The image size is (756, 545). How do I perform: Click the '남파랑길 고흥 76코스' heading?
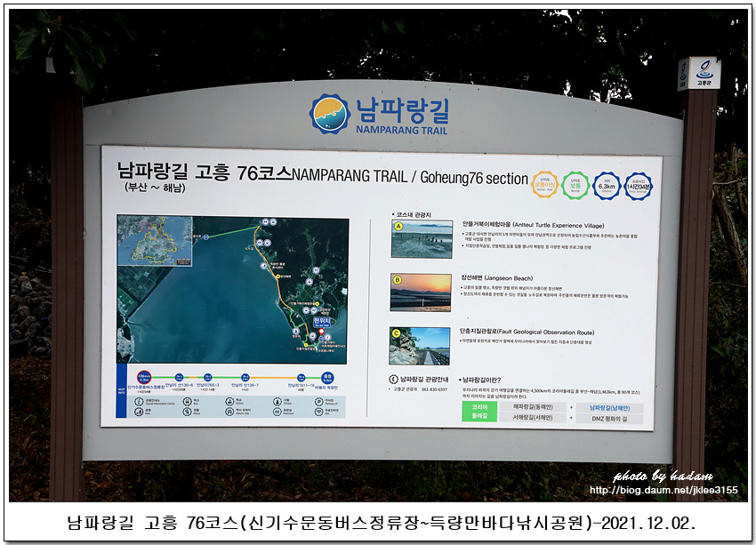(205, 172)
